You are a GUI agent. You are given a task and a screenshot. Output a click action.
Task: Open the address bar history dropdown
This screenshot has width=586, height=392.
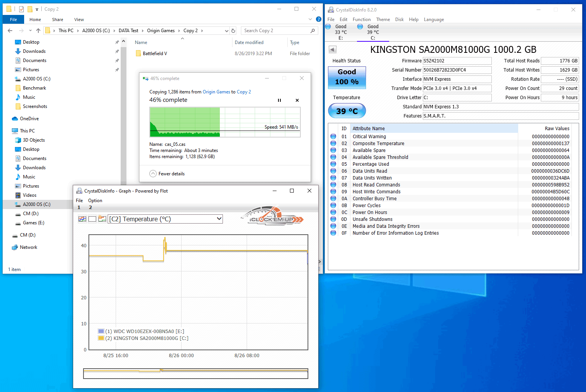point(226,31)
